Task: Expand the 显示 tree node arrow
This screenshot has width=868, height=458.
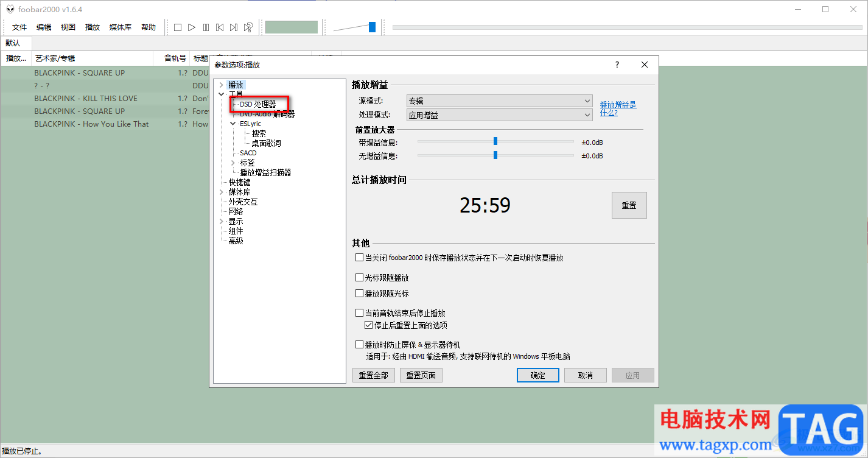Action: click(x=221, y=221)
